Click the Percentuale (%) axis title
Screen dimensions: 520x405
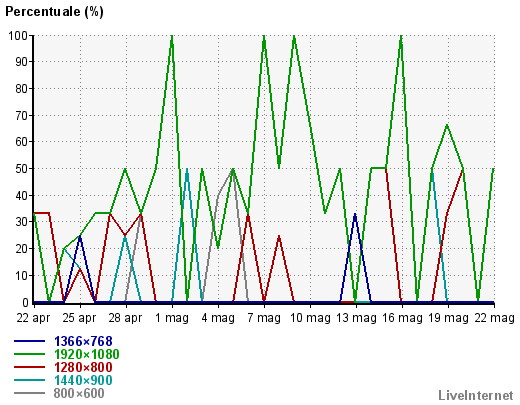[54, 12]
